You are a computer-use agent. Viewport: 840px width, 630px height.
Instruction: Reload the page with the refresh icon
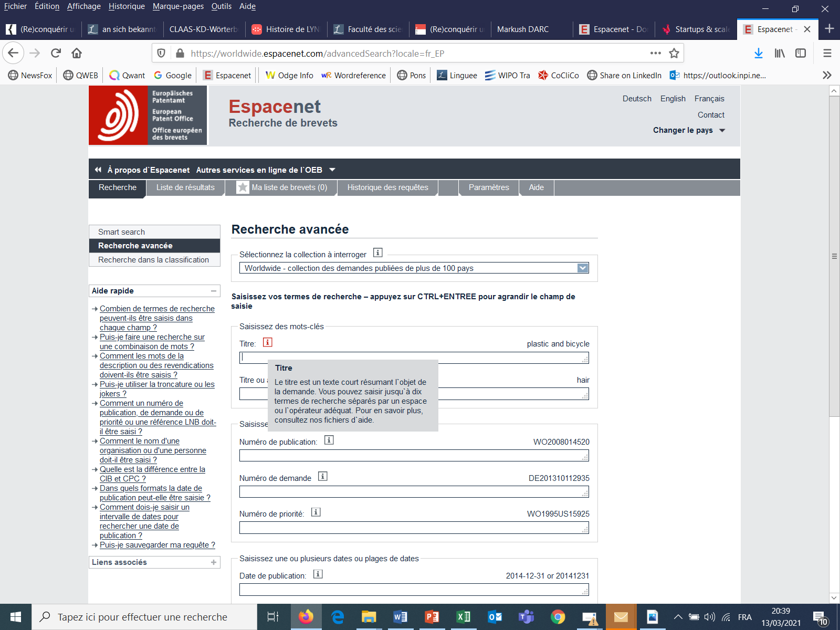56,53
